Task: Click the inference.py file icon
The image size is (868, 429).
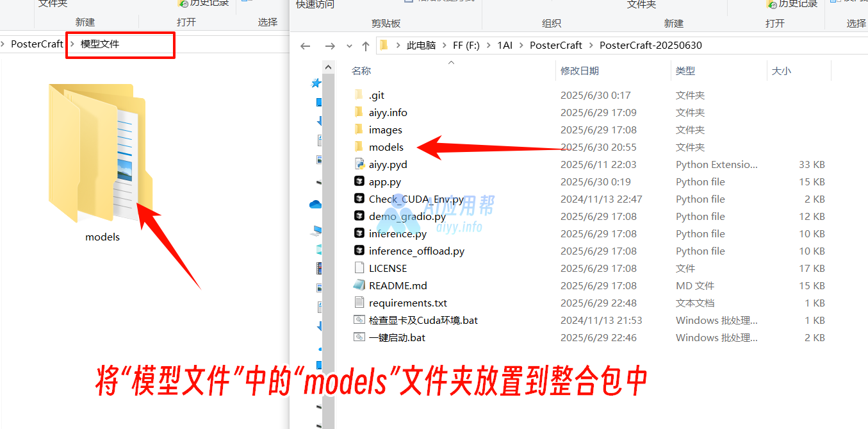Action: [359, 233]
